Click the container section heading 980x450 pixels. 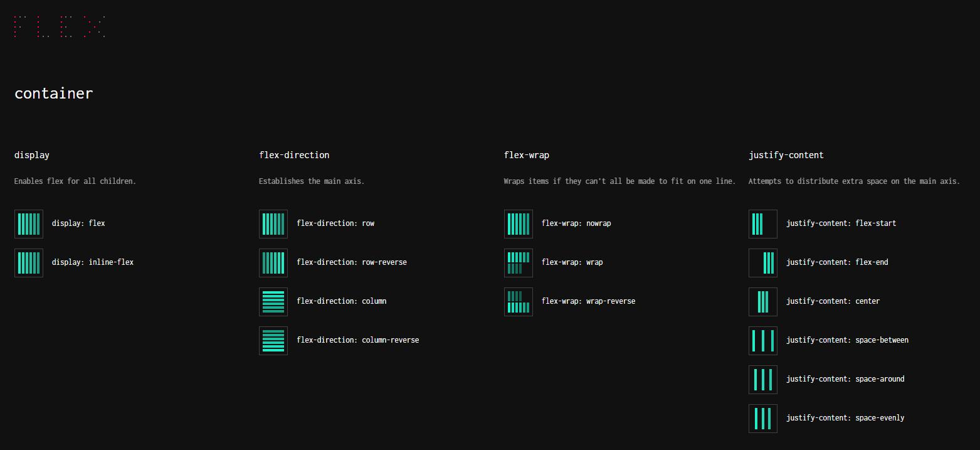click(53, 93)
